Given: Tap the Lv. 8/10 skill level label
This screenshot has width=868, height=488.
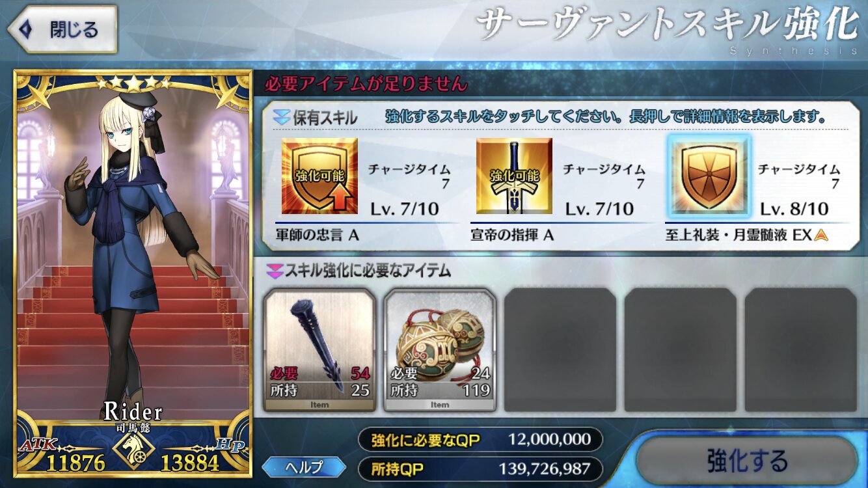Looking at the screenshot, I should [x=794, y=209].
